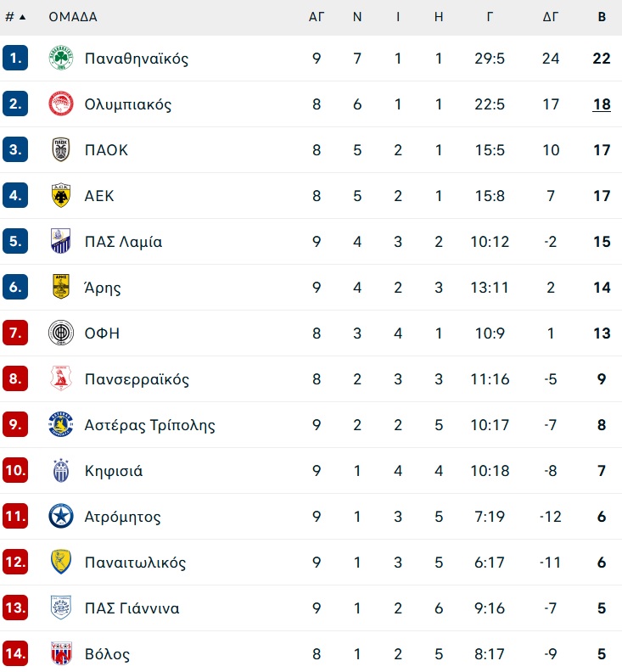Sort by the ΟΜΑΔΑ column header

pyautogui.click(x=73, y=17)
